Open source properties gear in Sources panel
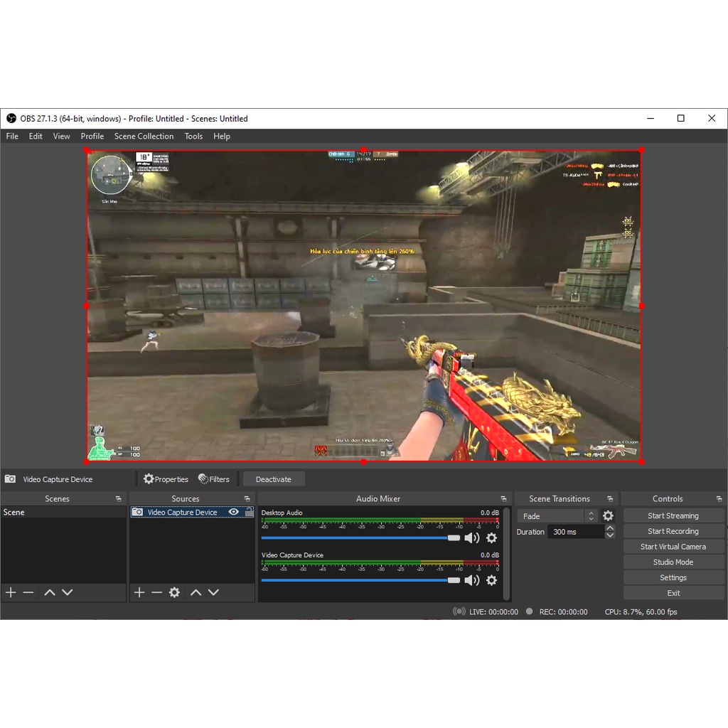Image resolution: width=728 pixels, height=728 pixels. click(174, 592)
